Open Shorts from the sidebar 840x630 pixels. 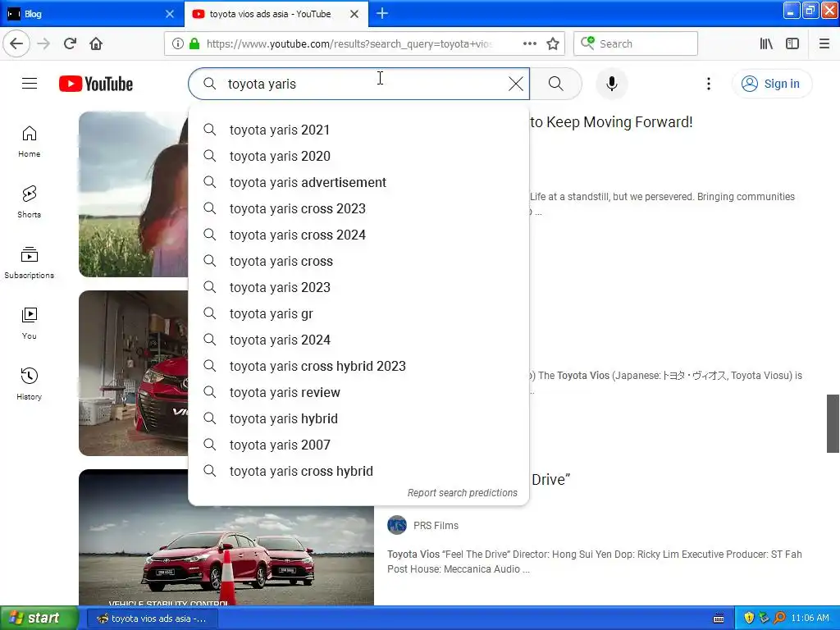coord(29,202)
